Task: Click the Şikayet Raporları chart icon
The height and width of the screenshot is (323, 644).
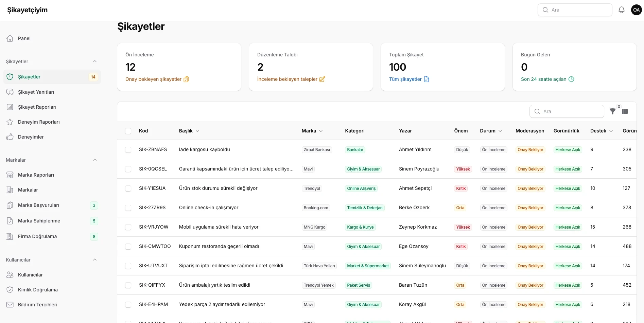Action: click(x=10, y=107)
